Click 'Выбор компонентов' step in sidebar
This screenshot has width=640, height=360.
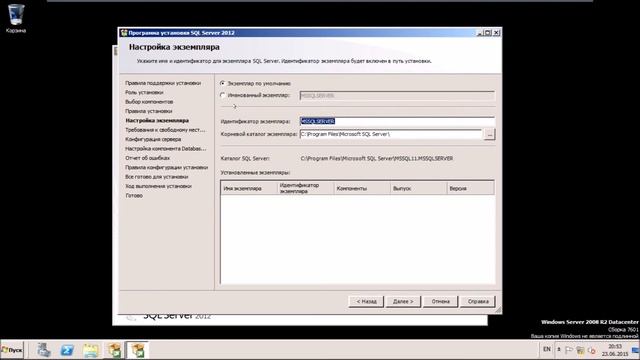[149, 102]
